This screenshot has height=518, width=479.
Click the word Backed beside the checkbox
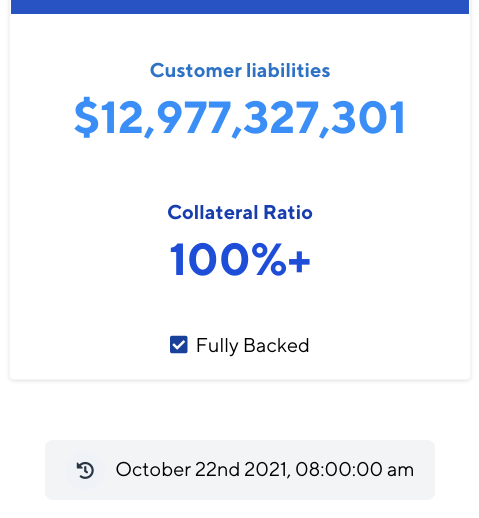[277, 345]
